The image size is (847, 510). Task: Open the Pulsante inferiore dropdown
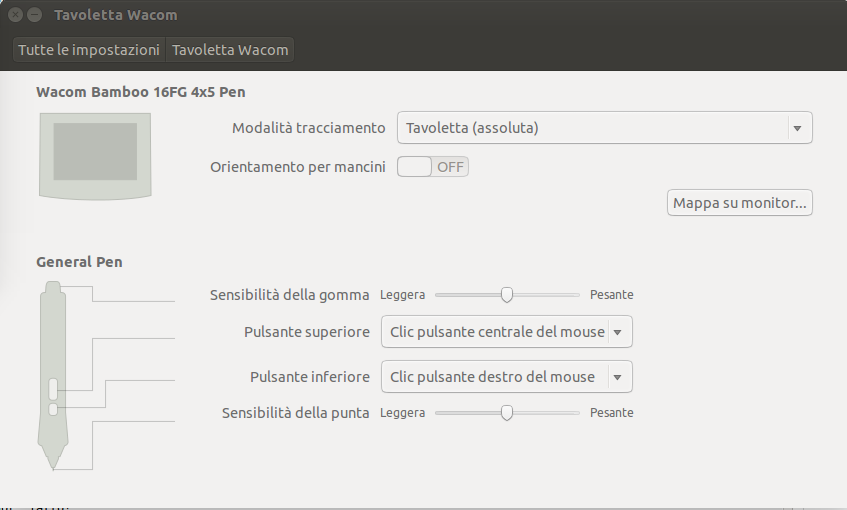[507, 377]
